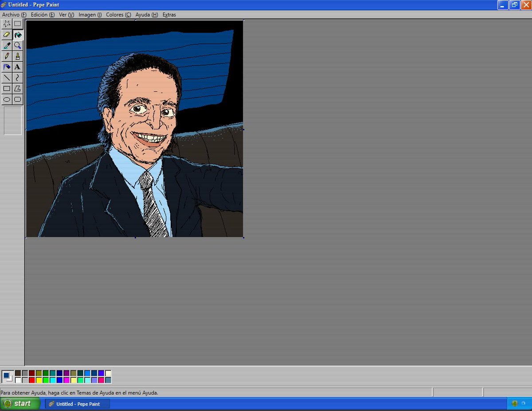This screenshot has height=411, width=532.
Task: Select the Polygon shape tool
Action: pos(17,89)
